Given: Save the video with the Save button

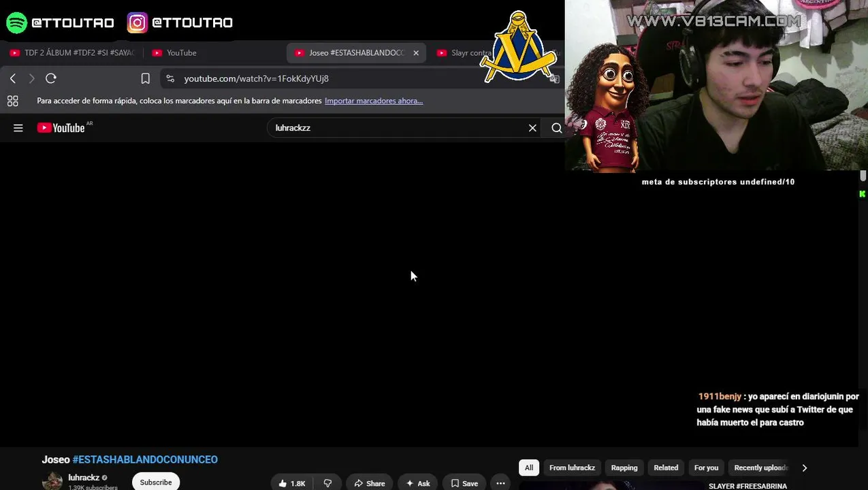Looking at the screenshot, I should point(464,483).
